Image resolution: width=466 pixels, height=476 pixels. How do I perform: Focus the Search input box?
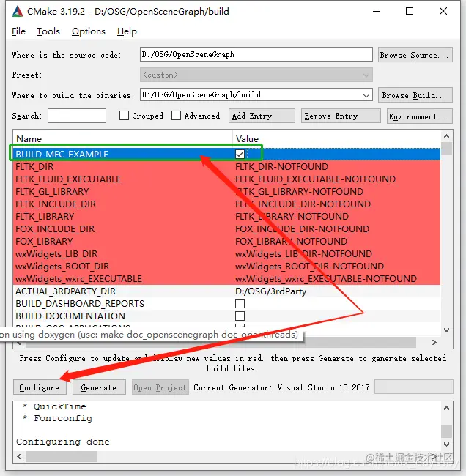click(77, 116)
